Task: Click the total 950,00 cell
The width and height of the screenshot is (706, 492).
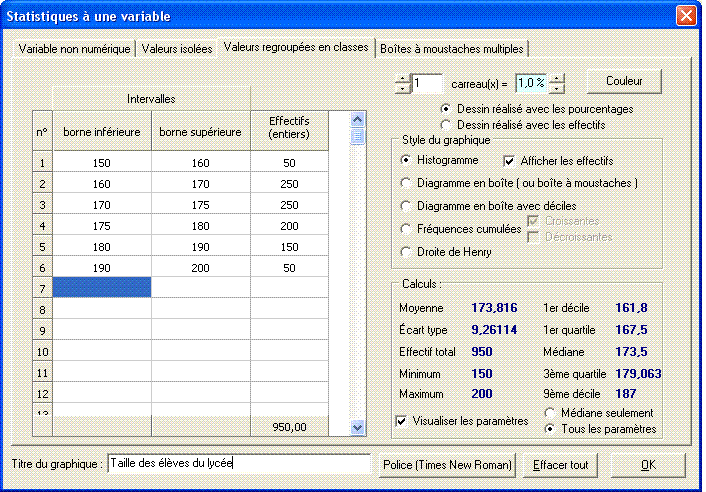Action: coord(289,427)
